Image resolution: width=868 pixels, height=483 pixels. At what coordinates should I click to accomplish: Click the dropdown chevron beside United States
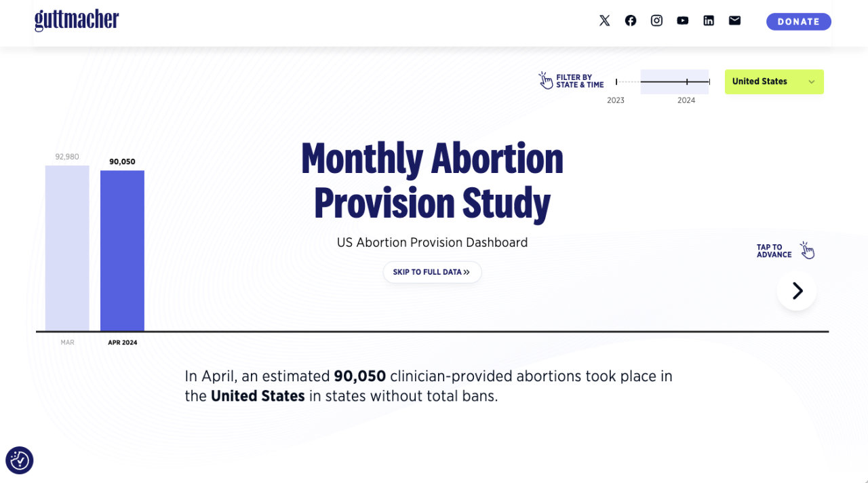(x=811, y=82)
